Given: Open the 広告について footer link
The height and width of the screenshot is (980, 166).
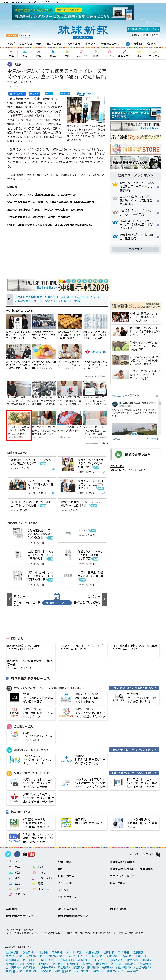Looking at the screenshot, I should (x=118, y=883).
